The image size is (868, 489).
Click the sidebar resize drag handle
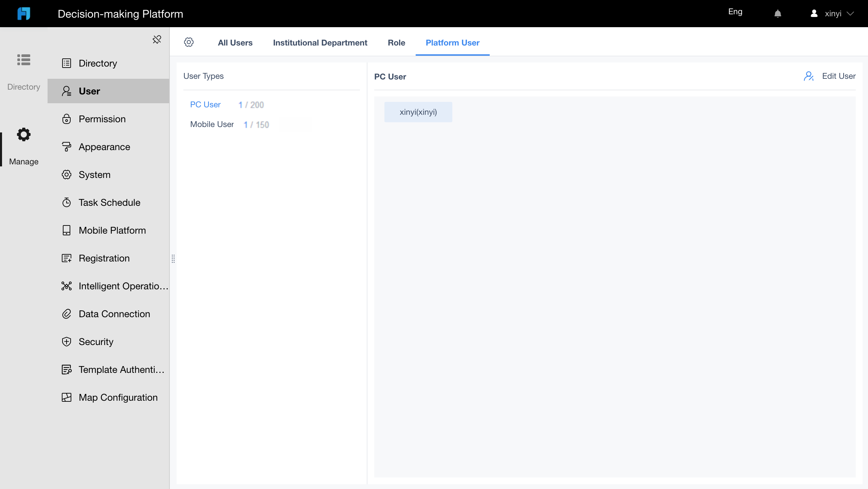point(173,259)
